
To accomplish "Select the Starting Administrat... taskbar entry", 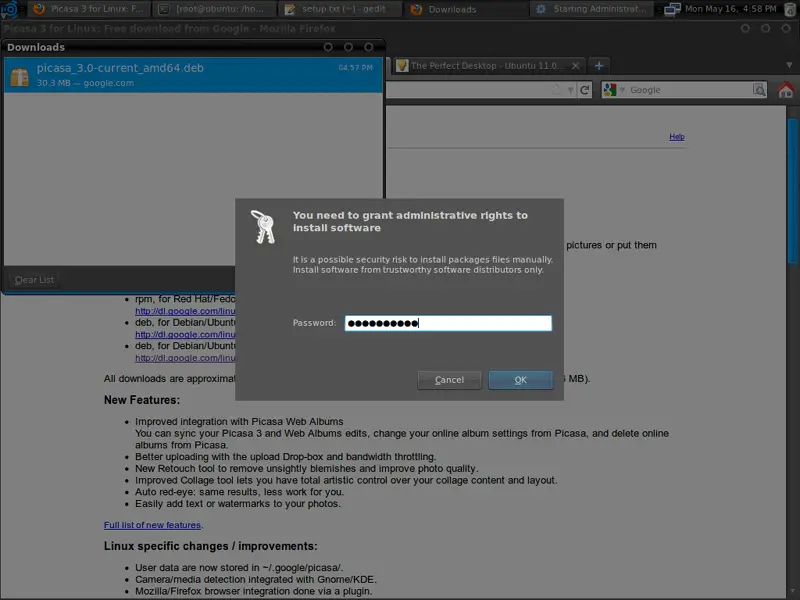I will (x=592, y=9).
